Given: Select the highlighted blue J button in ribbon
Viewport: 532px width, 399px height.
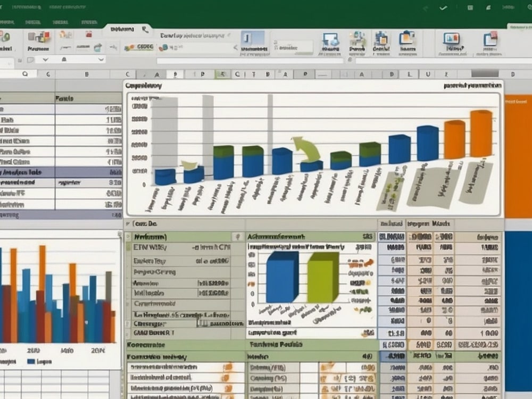Looking at the screenshot, I should click(253, 39).
